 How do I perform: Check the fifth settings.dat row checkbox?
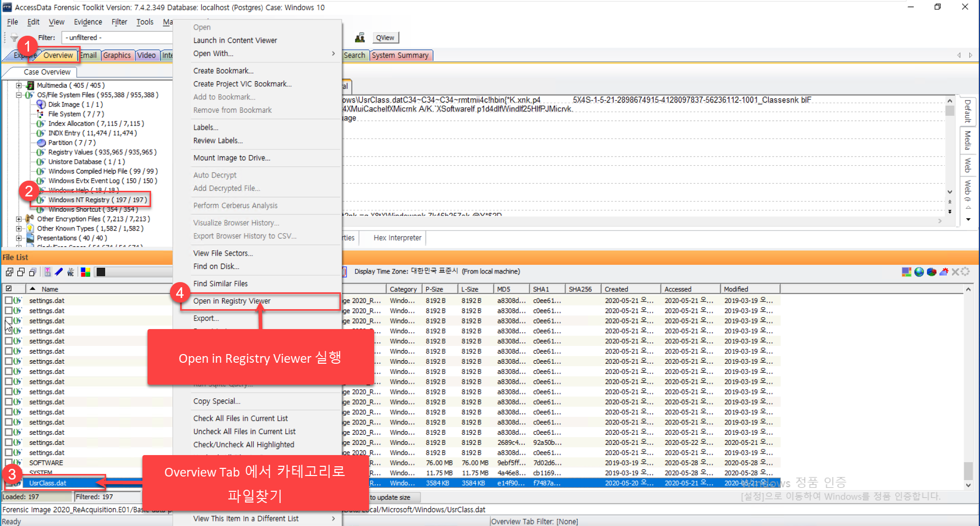tap(8, 341)
